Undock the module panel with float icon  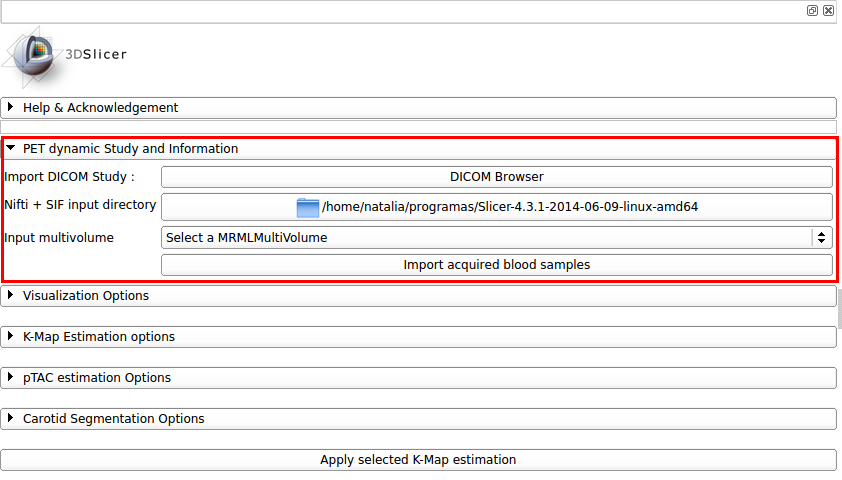coord(812,10)
